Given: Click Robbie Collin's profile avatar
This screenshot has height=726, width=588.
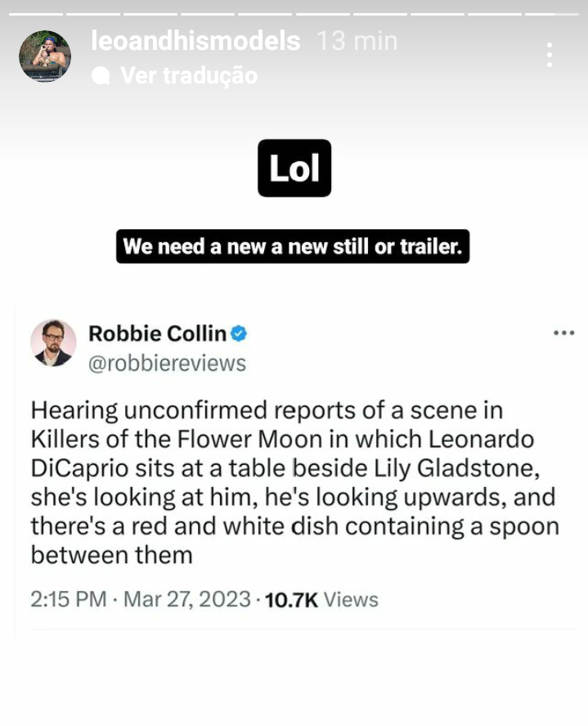Looking at the screenshot, I should [x=53, y=342].
